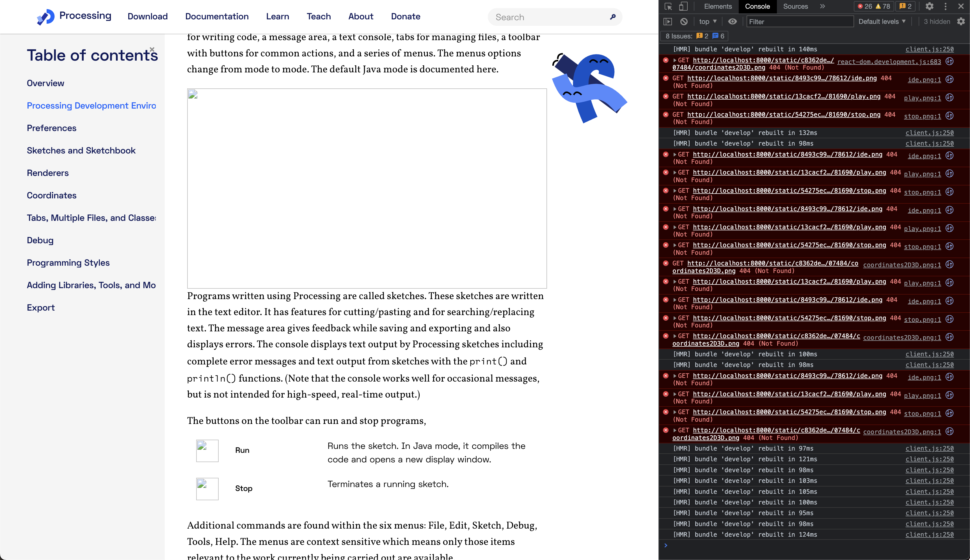Screen dimensions: 970x560
Task: Open console settings gear beside 3 hidden
Action: pos(961,22)
